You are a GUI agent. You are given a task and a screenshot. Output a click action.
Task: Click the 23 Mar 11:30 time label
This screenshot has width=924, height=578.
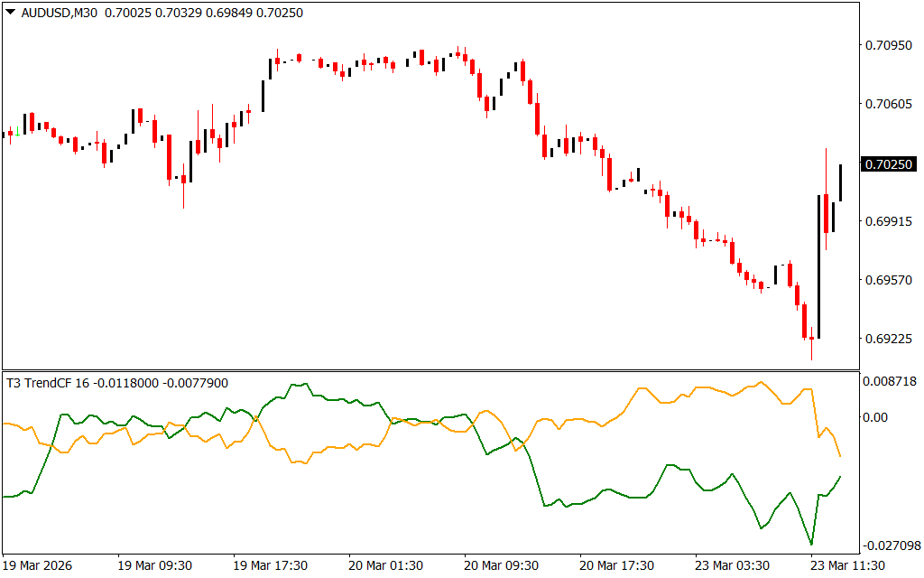[x=848, y=565]
